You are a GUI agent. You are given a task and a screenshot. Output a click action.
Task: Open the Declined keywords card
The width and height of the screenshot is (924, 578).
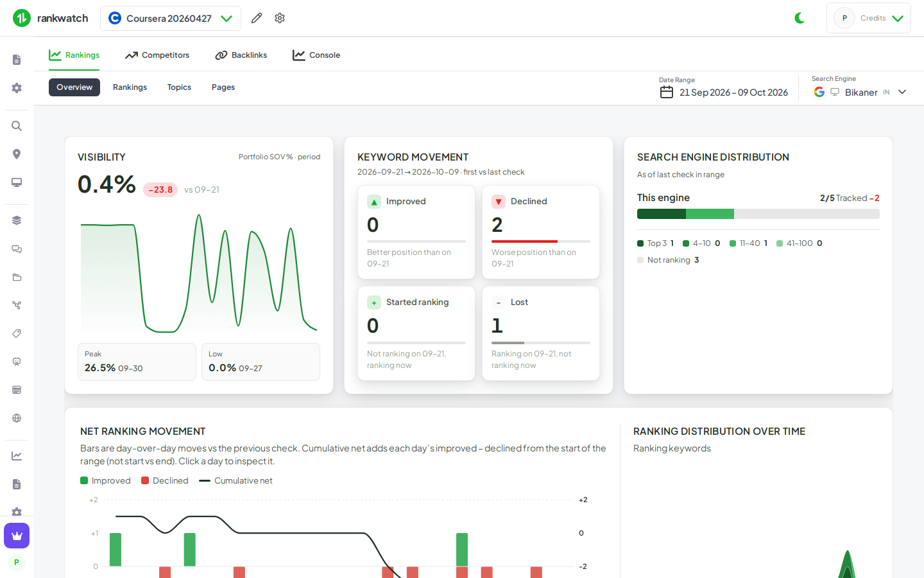coord(541,232)
